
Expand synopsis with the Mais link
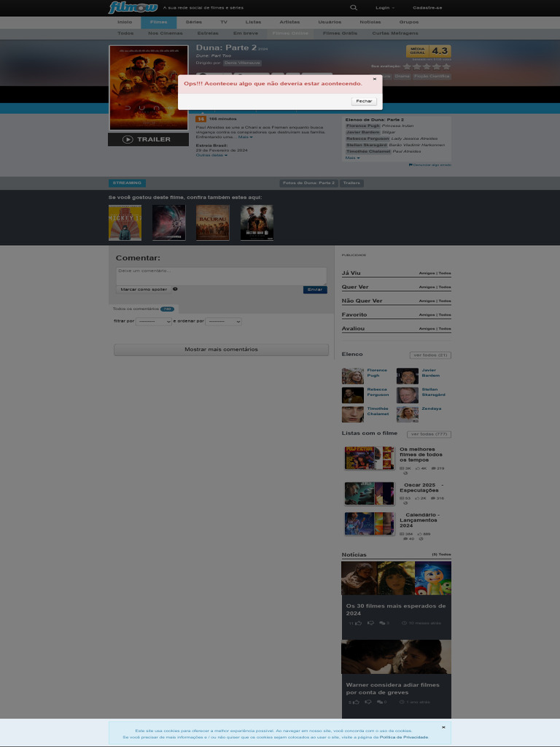point(245,137)
